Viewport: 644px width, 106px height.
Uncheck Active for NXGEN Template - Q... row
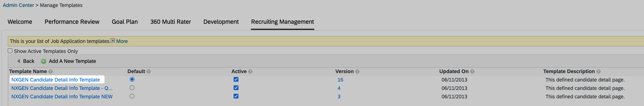236,88
